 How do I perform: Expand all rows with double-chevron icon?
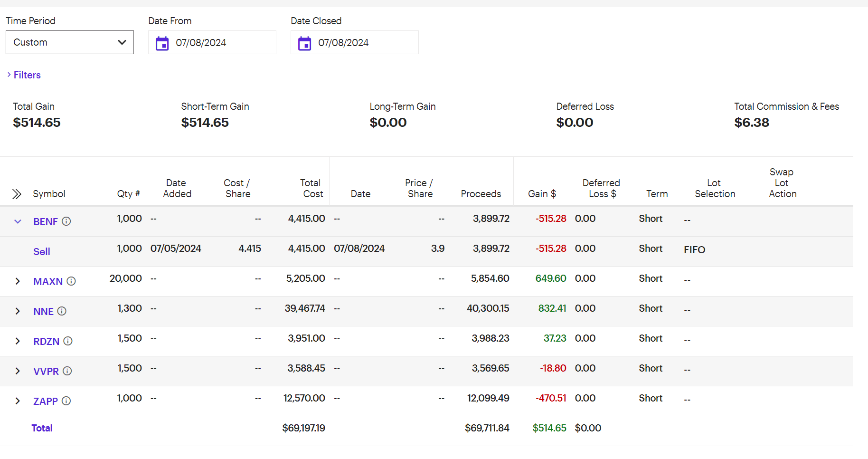click(x=17, y=194)
